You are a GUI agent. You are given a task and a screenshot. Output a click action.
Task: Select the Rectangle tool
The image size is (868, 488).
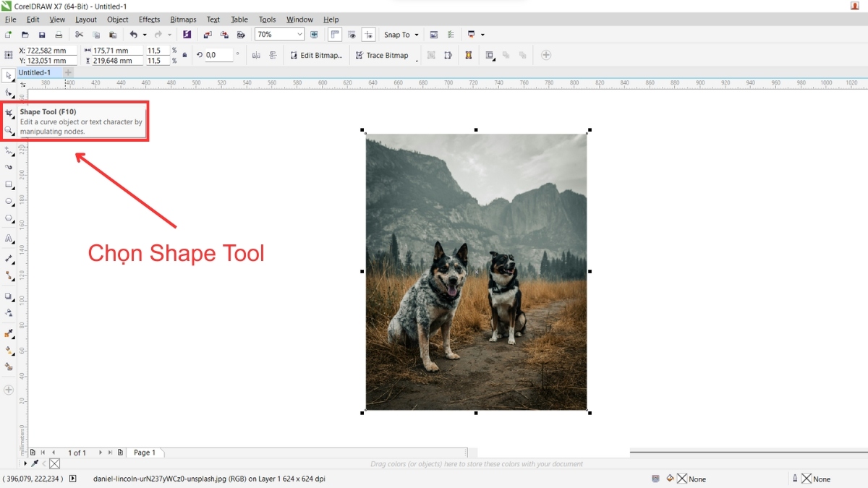coord(9,184)
